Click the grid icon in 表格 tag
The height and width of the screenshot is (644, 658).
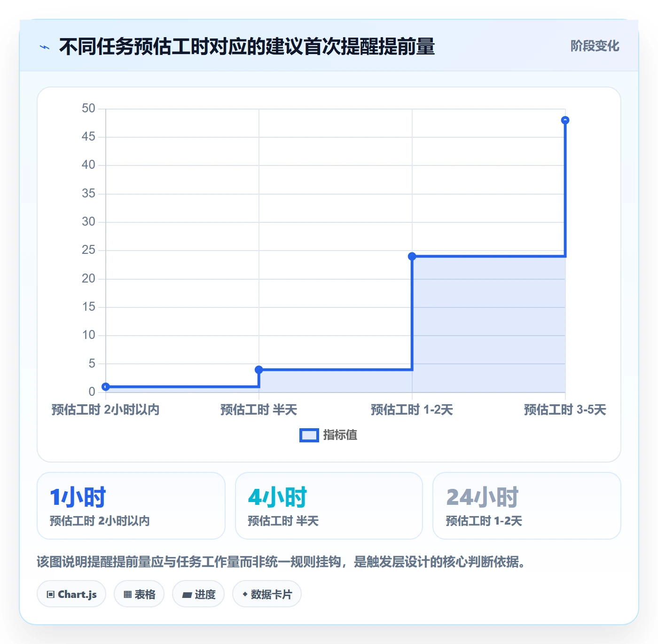point(127,595)
